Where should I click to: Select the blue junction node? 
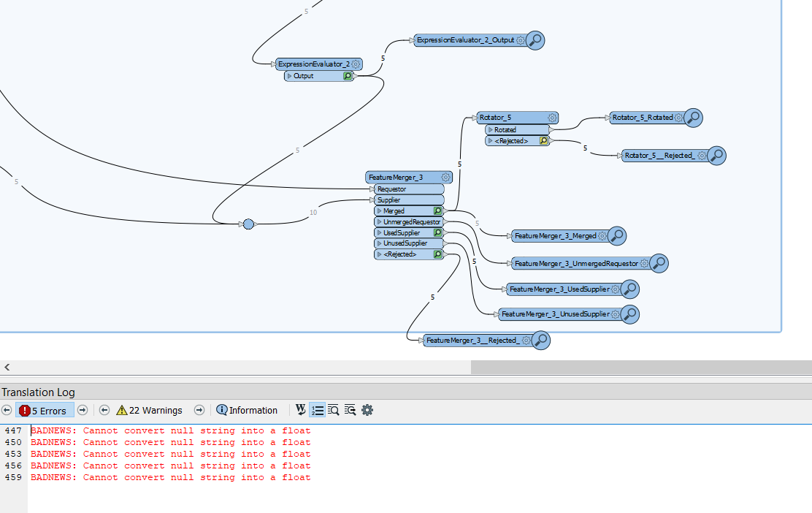(x=248, y=224)
